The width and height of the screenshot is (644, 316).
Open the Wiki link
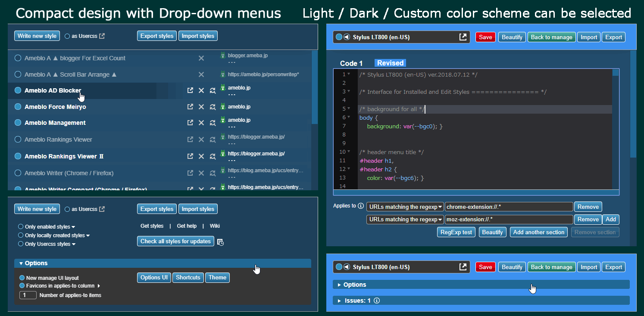(215, 226)
